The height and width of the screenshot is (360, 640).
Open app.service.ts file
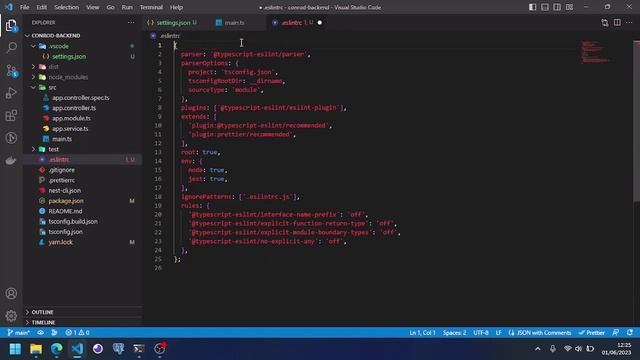(x=83, y=129)
